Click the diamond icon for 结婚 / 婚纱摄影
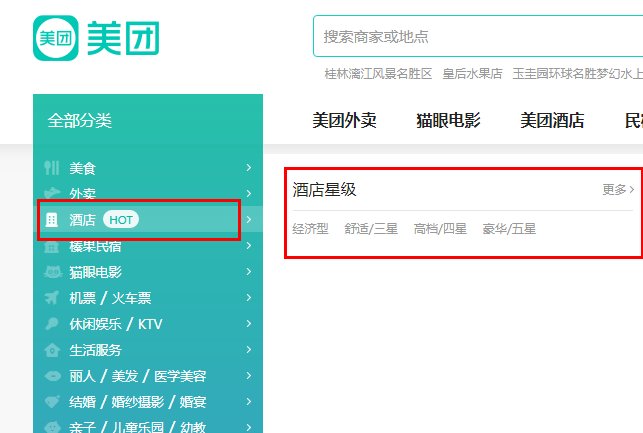This screenshot has width=643, height=433. [x=52, y=402]
